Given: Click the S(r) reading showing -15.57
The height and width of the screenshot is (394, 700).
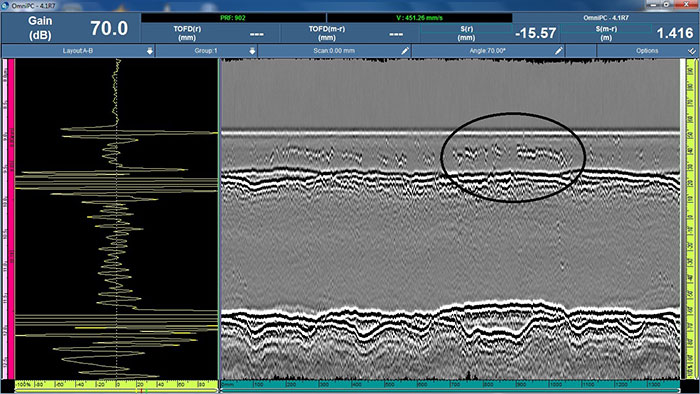Looking at the screenshot, I should (489, 33).
